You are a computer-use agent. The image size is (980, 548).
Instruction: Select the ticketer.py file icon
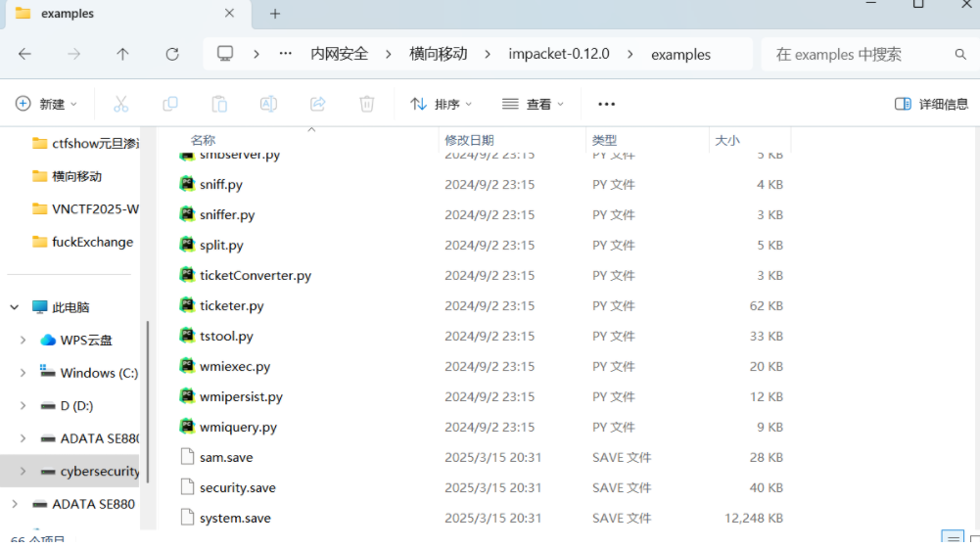point(187,305)
